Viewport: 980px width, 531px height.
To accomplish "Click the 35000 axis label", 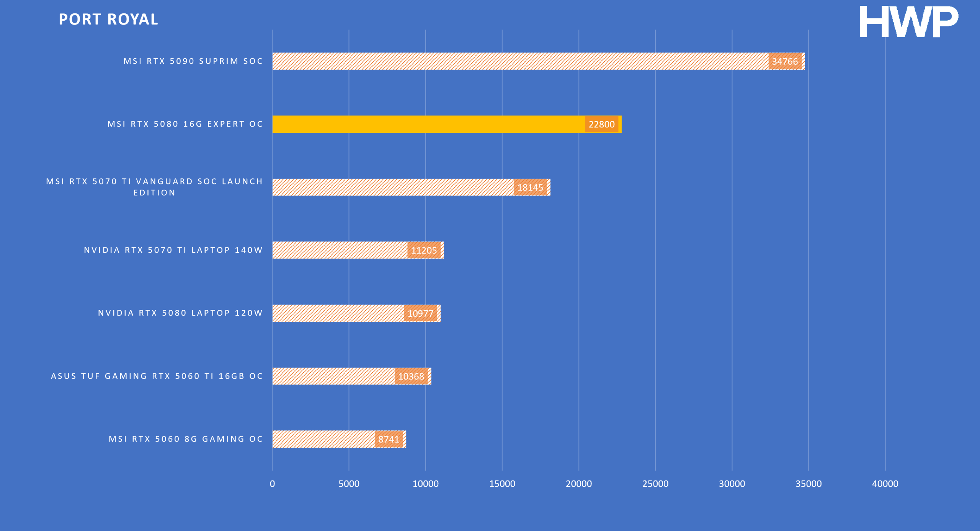I will coord(808,484).
